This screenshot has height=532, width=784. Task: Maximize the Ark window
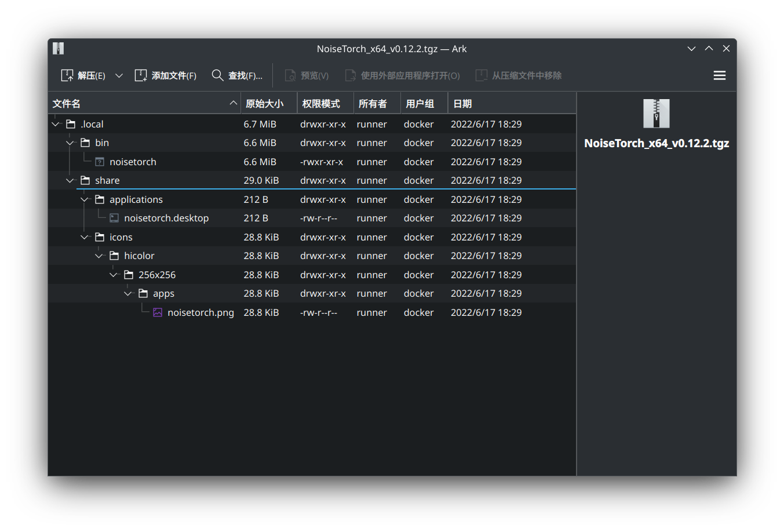(709, 49)
